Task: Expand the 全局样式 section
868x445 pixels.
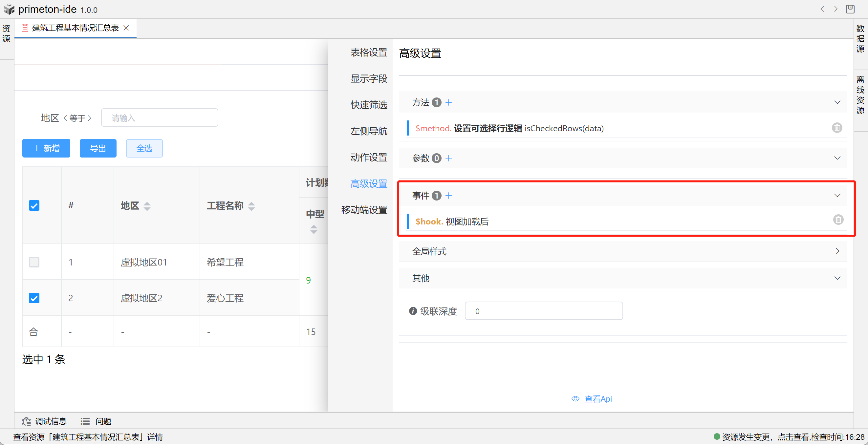Action: point(837,251)
